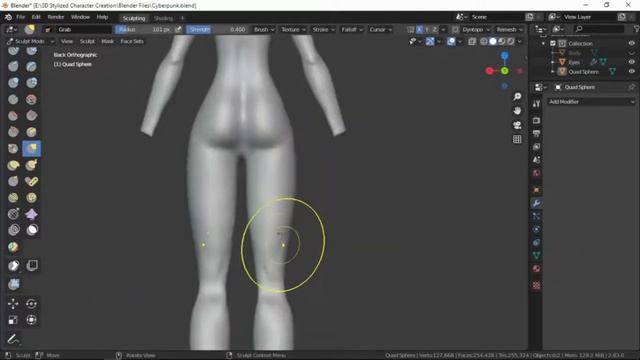640x360 pixels.
Task: Hide the Quad Sphere object in outliner
Action: [632, 71]
